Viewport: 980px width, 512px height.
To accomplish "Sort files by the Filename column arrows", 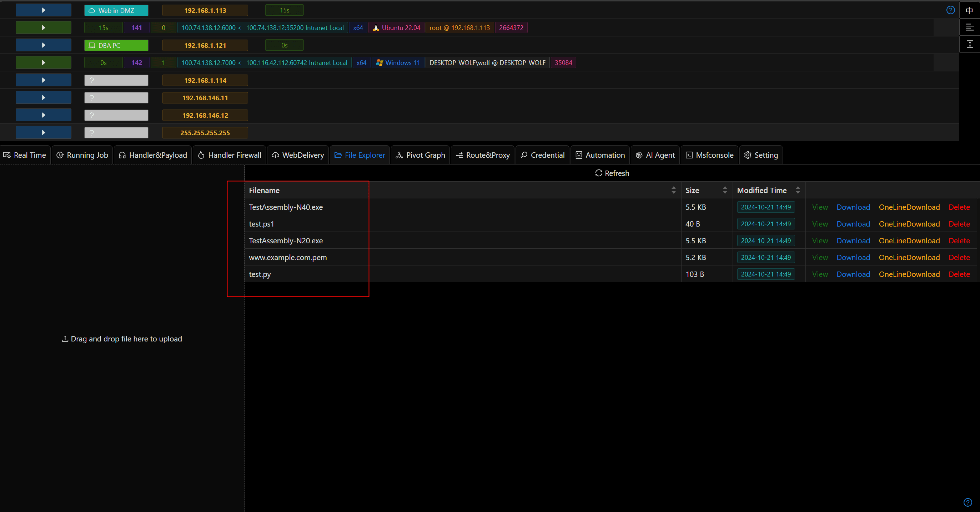I will tap(673, 191).
